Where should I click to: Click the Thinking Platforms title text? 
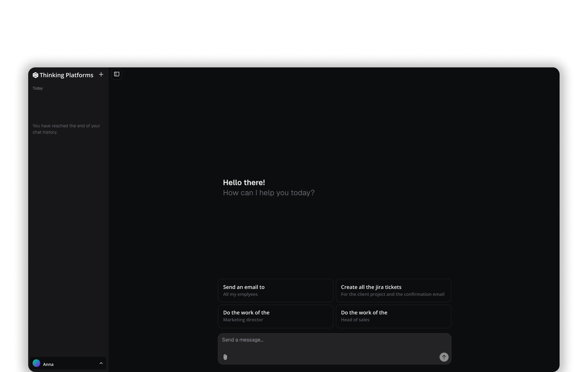66,75
